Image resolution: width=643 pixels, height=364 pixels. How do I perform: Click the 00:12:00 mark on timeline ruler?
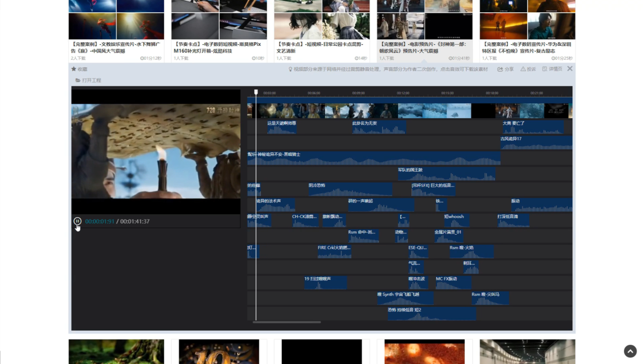point(403,93)
